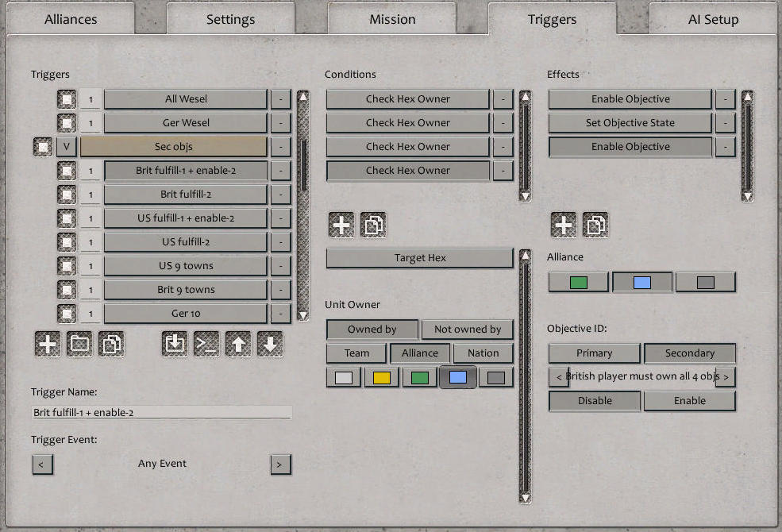Screen dimensions: 782x532
Task: Create new trigger folder
Action: (79, 344)
